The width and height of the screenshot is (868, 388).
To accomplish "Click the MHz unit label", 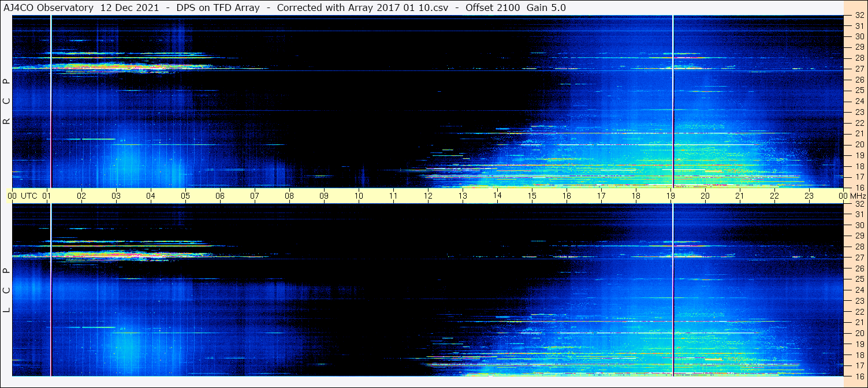I will pyautogui.click(x=858, y=196).
